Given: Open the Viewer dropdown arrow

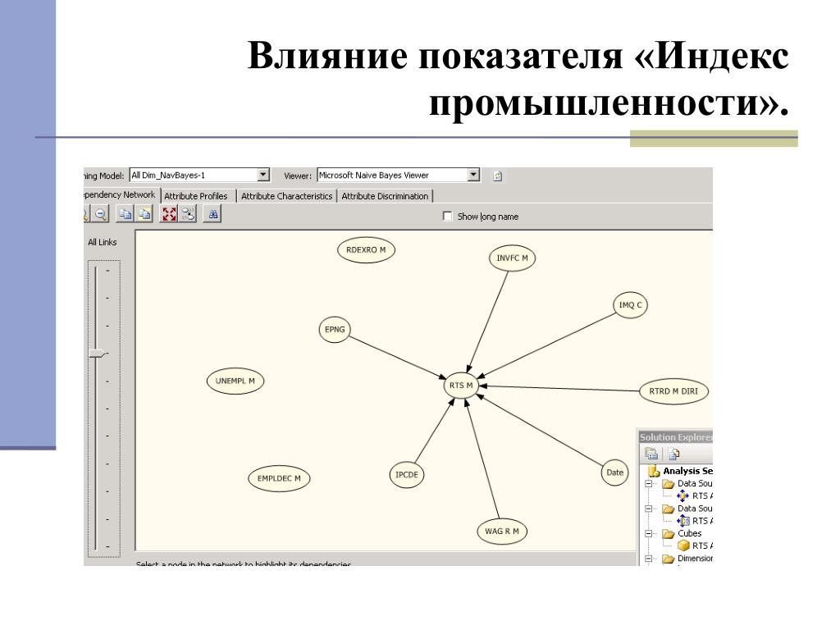Looking at the screenshot, I should click(473, 176).
